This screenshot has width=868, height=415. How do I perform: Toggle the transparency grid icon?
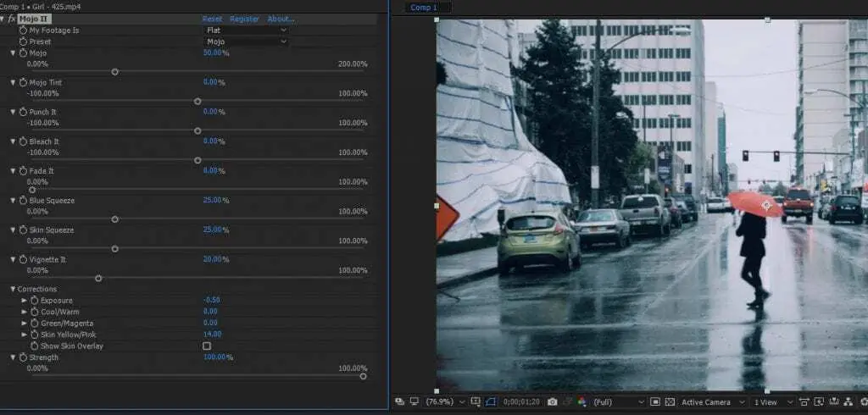click(669, 401)
